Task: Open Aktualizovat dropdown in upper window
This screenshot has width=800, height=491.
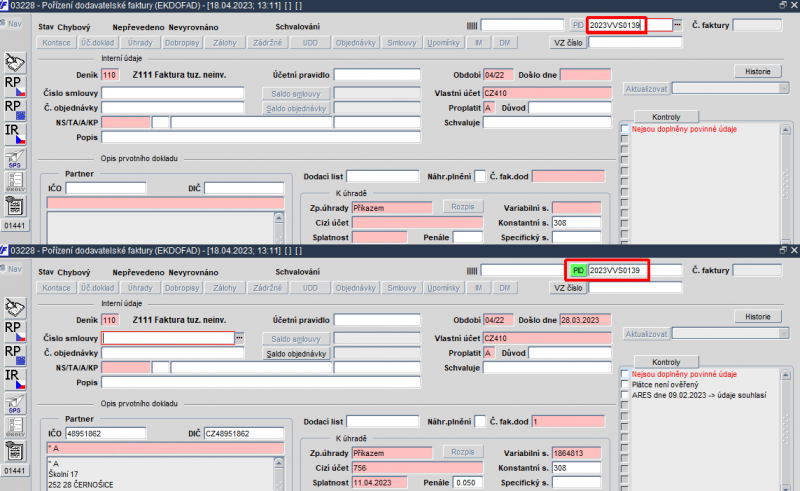Action: [784, 89]
